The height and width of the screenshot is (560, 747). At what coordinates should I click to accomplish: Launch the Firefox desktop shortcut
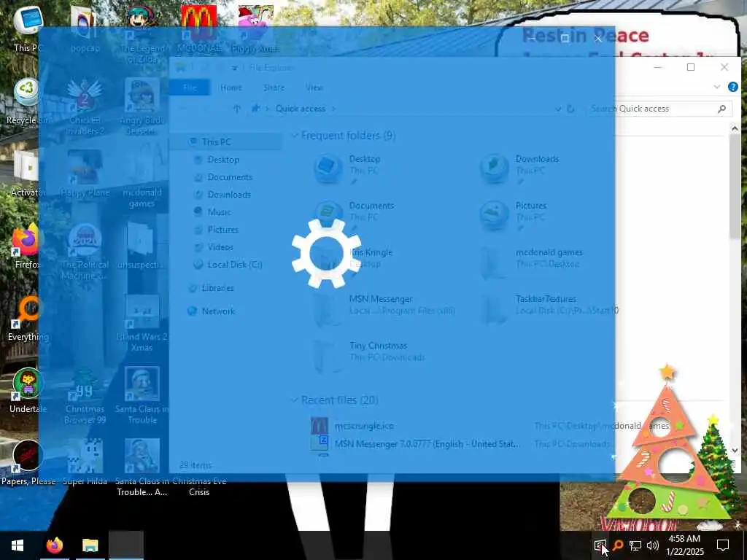(x=28, y=246)
